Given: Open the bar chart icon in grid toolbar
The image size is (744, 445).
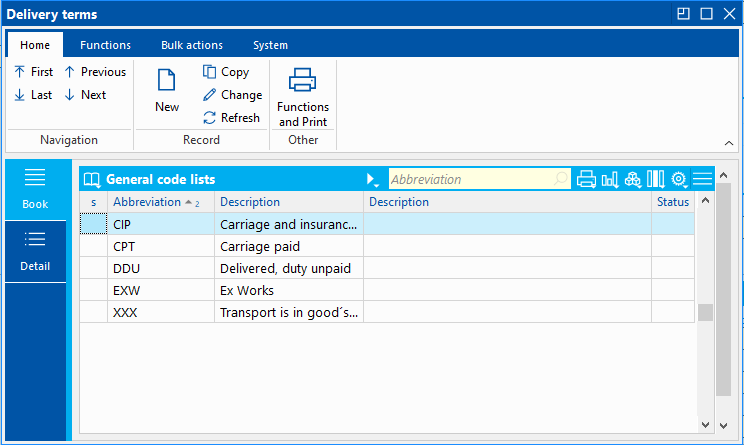Looking at the screenshot, I should click(610, 179).
